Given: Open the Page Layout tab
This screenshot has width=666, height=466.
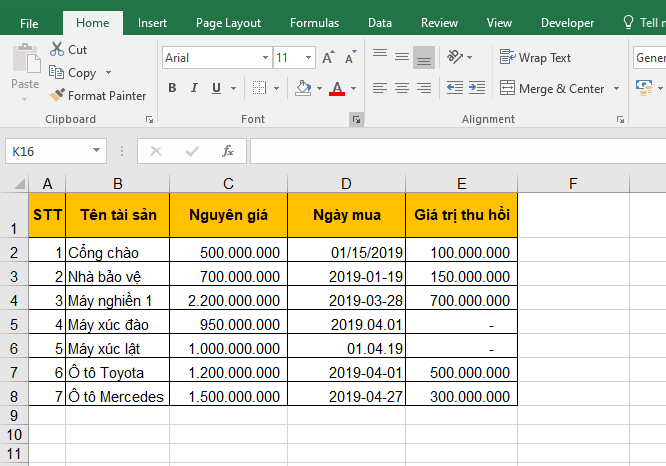Looking at the screenshot, I should pyautogui.click(x=228, y=23).
